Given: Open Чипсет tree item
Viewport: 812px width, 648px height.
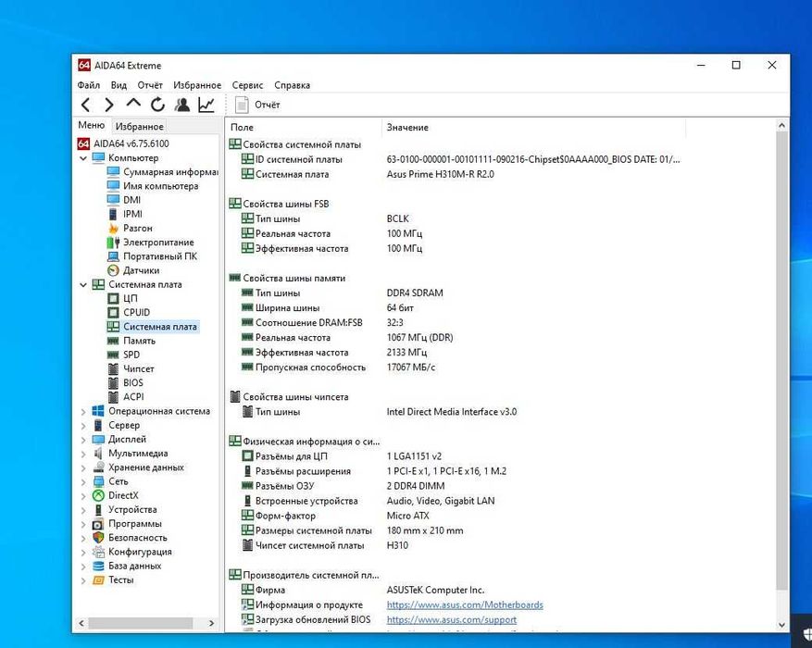Looking at the screenshot, I should [131, 368].
